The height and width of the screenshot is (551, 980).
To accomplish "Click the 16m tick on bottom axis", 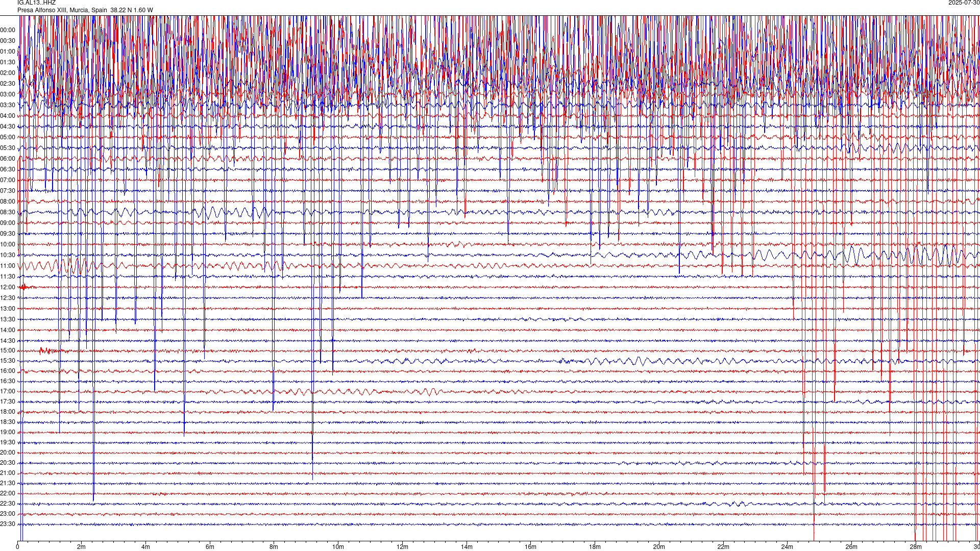I will click(530, 547).
